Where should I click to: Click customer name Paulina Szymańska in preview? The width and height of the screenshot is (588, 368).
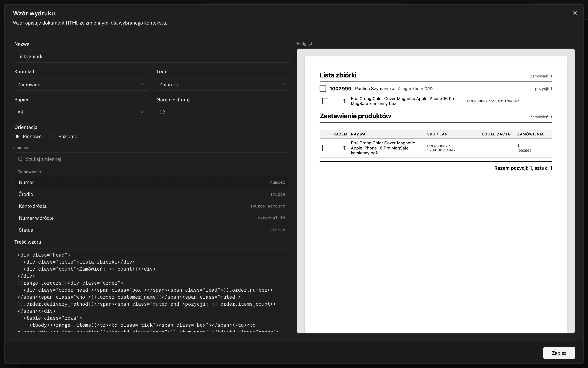pyautogui.click(x=374, y=89)
